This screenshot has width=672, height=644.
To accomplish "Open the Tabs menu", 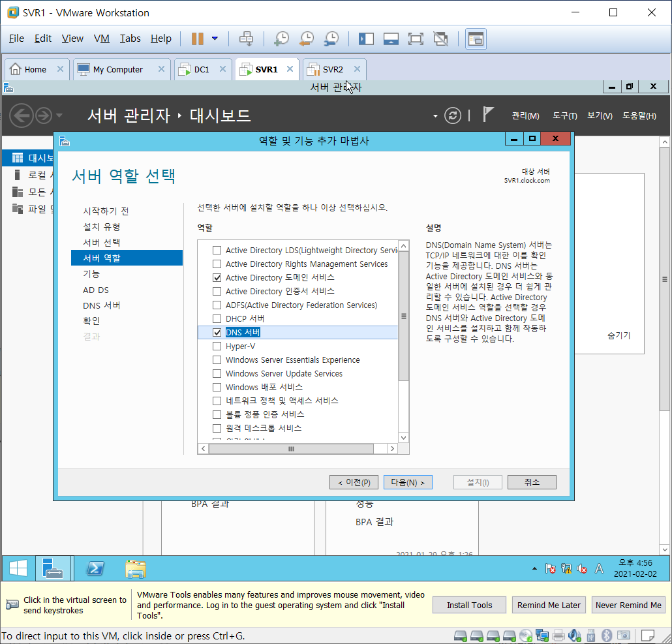I will point(130,38).
